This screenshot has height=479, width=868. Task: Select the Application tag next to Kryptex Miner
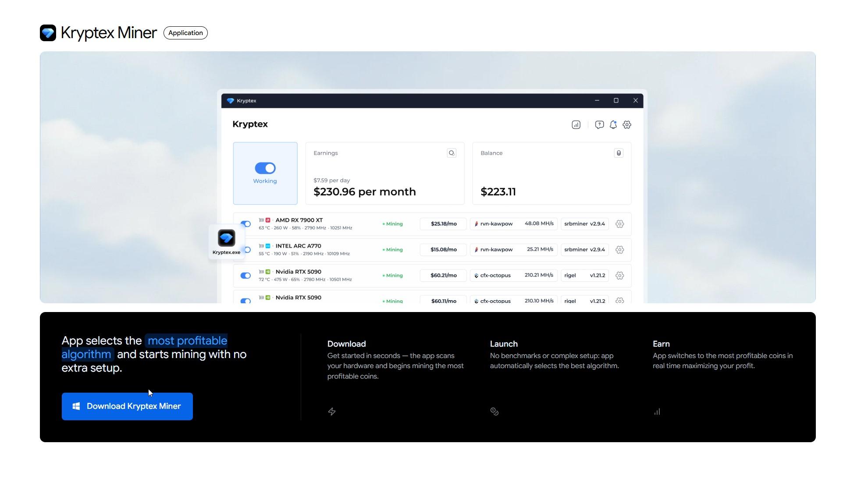[x=185, y=32]
